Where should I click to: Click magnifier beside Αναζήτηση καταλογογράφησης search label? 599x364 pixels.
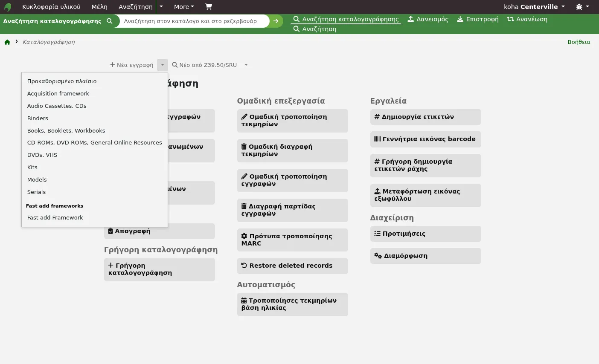[x=110, y=21]
